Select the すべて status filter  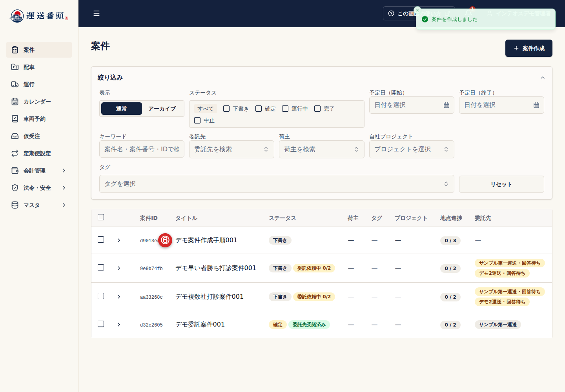tap(206, 109)
